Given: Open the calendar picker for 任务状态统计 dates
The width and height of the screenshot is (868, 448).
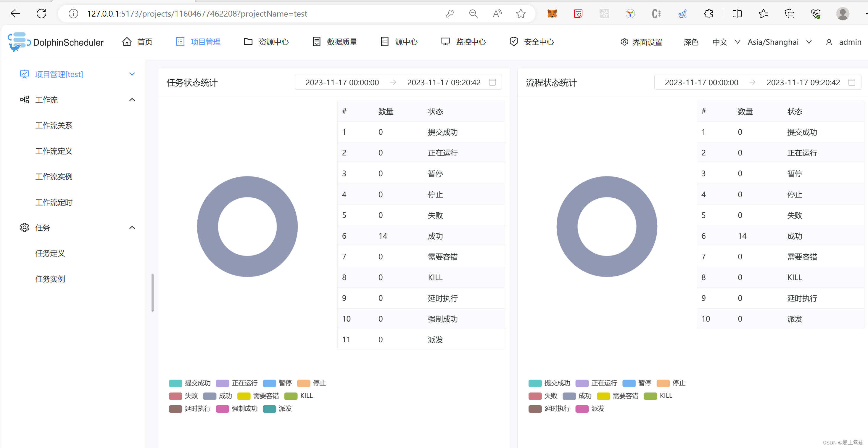Looking at the screenshot, I should click(492, 82).
